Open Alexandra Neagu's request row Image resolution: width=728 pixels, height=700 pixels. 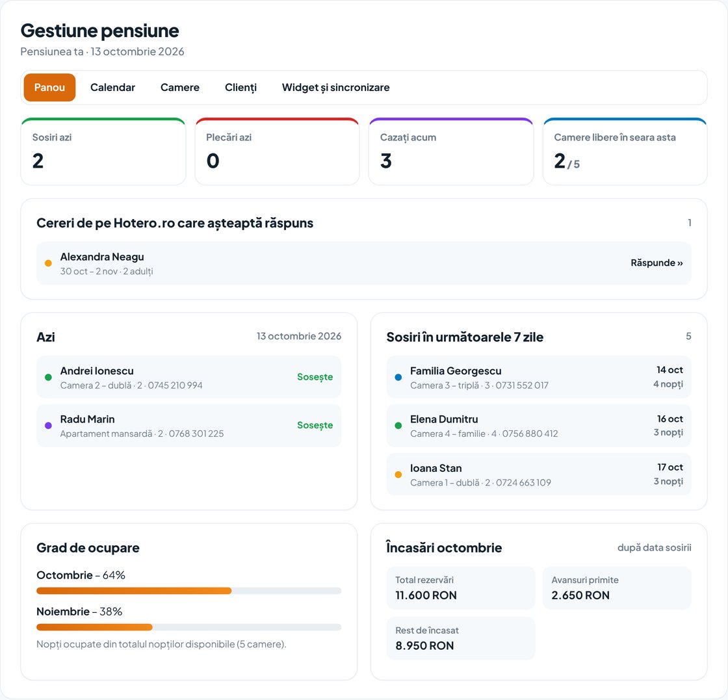coord(363,263)
